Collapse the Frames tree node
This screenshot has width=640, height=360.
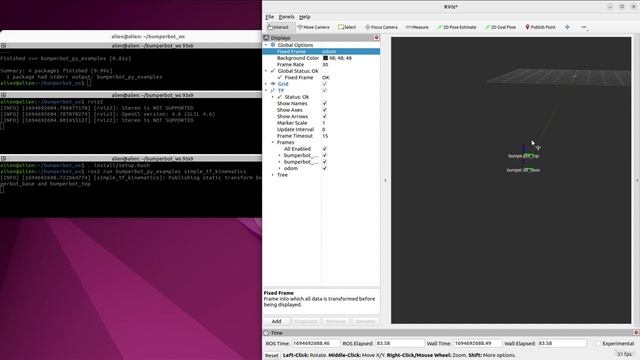coord(273,142)
